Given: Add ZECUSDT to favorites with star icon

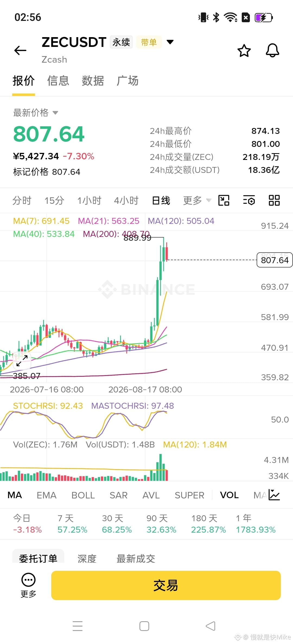Looking at the screenshot, I should pyautogui.click(x=244, y=50).
